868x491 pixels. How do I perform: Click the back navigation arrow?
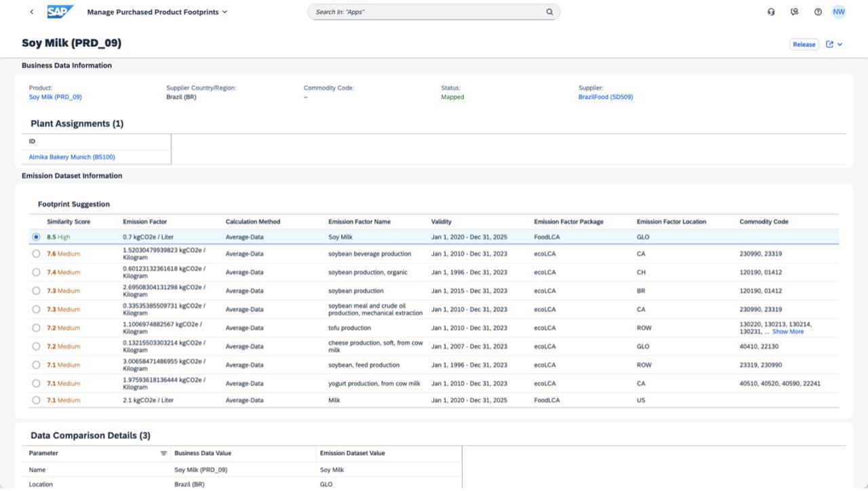(x=32, y=12)
